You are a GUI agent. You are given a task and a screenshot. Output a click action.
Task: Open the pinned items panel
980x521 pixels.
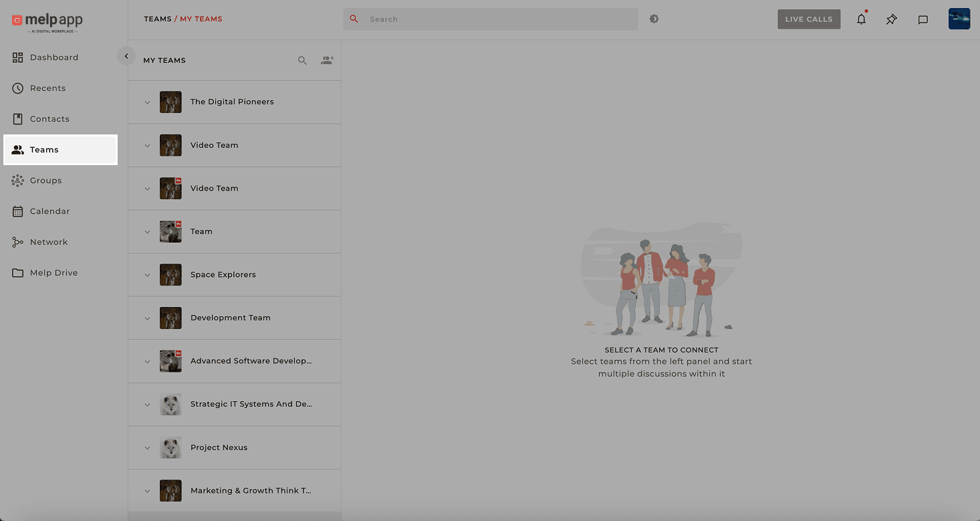coord(891,19)
